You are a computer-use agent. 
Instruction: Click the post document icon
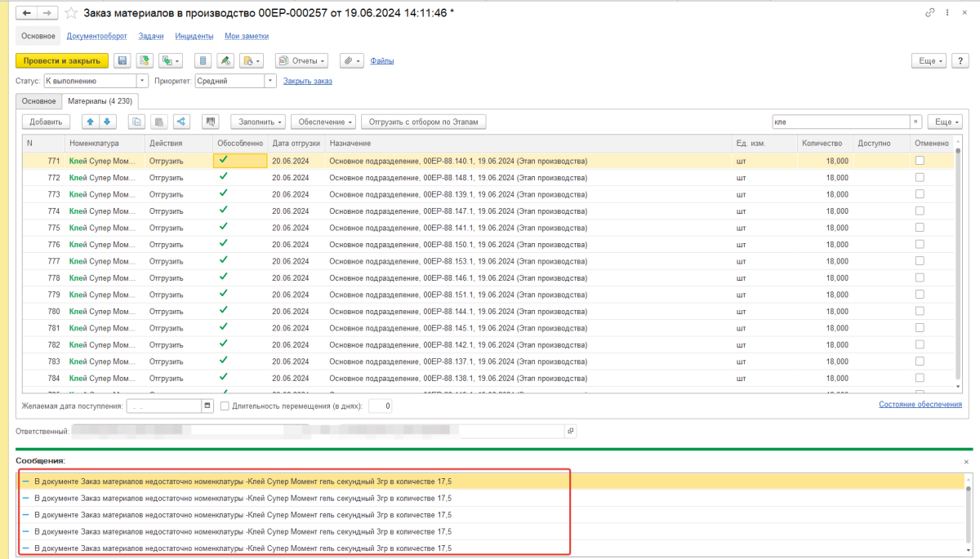point(145,60)
